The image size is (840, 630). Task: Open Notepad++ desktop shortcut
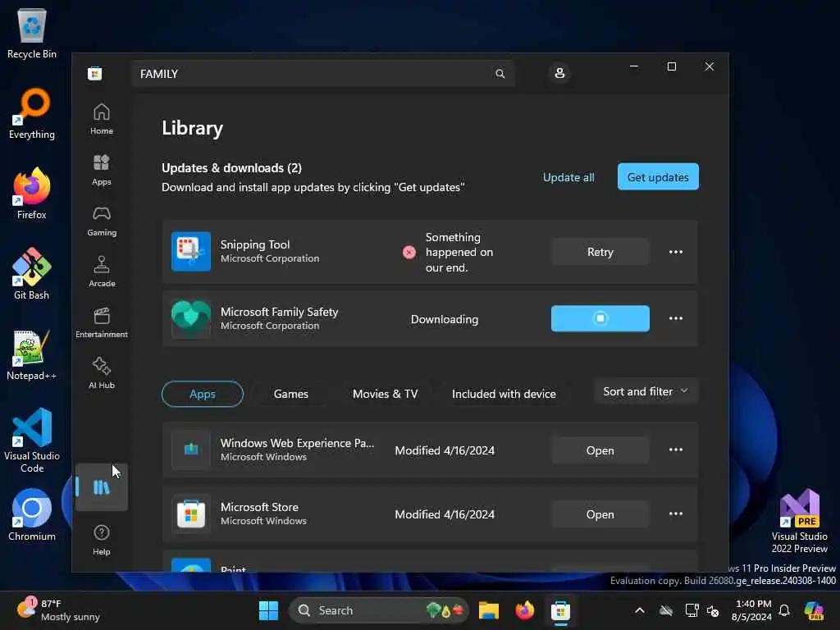(32, 354)
